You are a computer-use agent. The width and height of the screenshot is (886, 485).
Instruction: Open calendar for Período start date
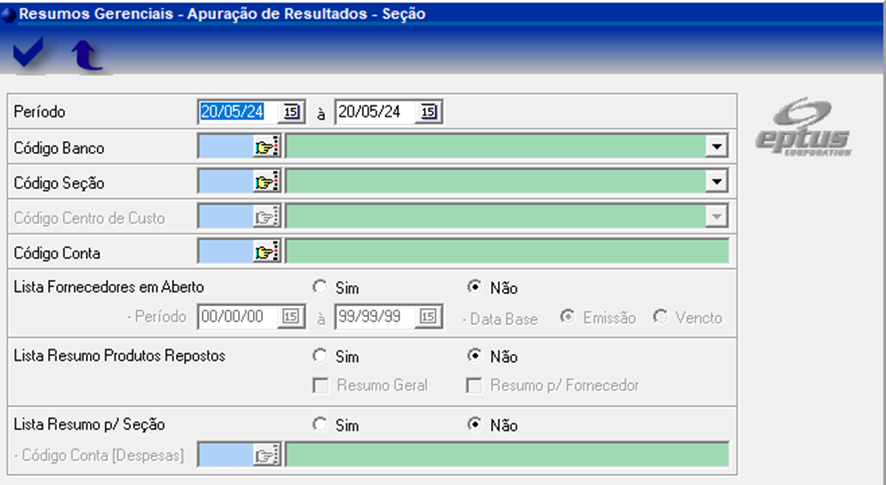tap(291, 112)
